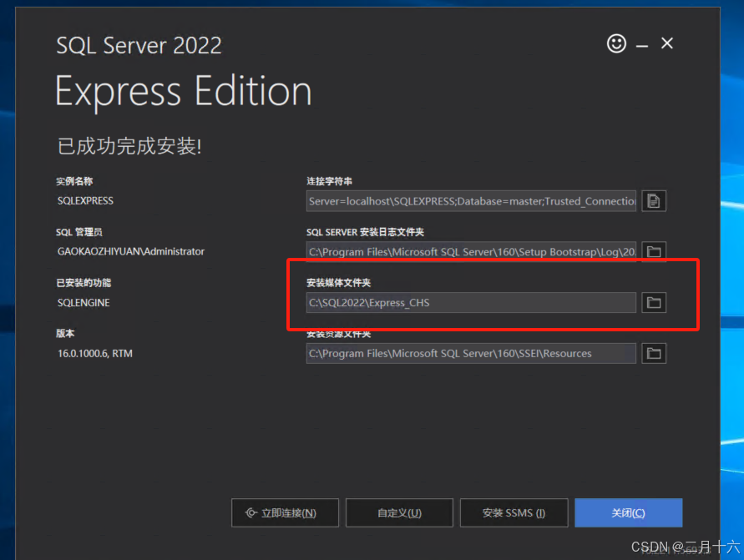Select the instance name SQLEXPRESS text
This screenshot has width=744, height=560.
click(85, 201)
